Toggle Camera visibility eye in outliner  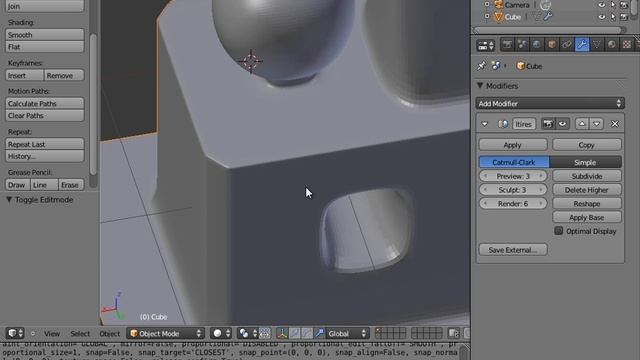point(602,5)
